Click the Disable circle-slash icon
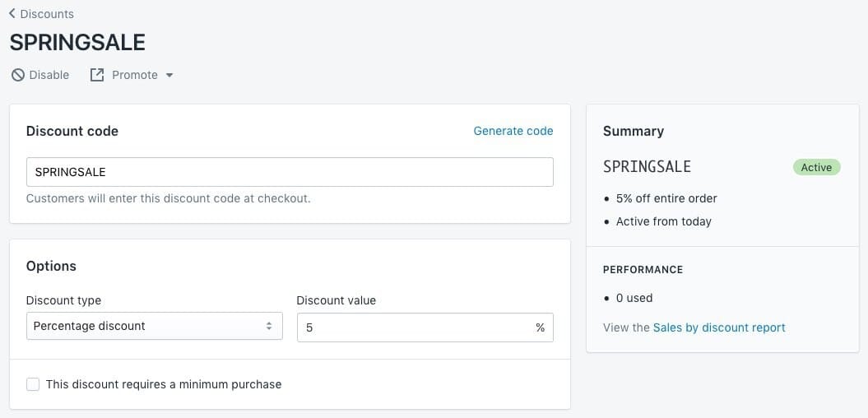The height and width of the screenshot is (418, 868). tap(17, 75)
